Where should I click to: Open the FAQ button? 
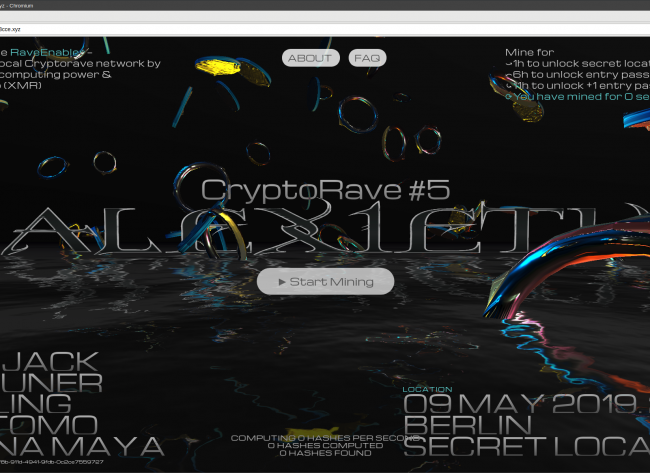(367, 58)
